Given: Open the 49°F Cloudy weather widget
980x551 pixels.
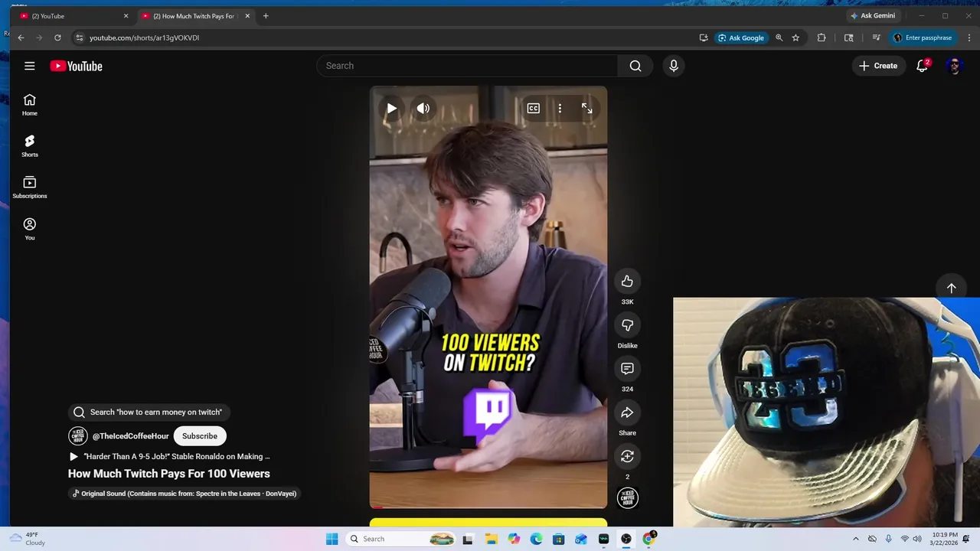Looking at the screenshot, I should (x=26, y=539).
